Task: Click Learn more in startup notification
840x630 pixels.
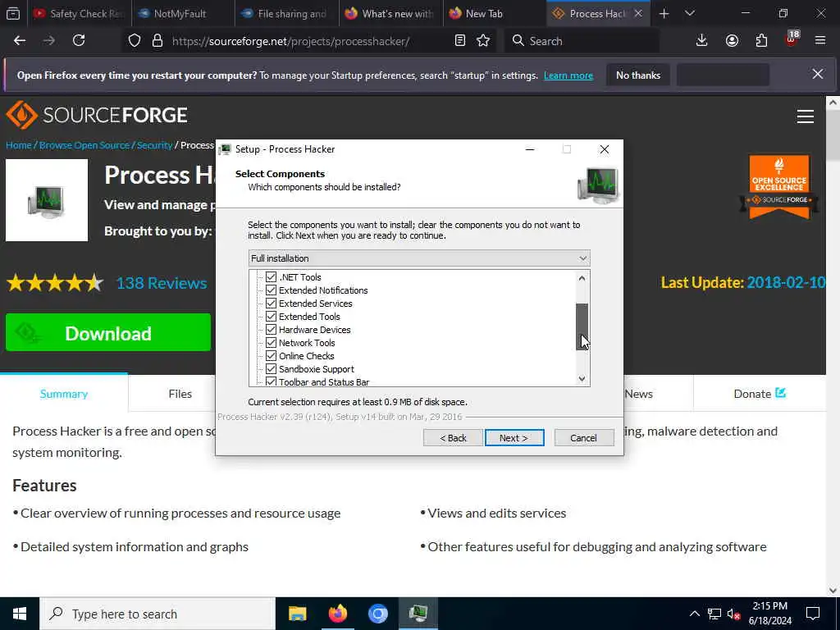Action: pyautogui.click(x=568, y=75)
